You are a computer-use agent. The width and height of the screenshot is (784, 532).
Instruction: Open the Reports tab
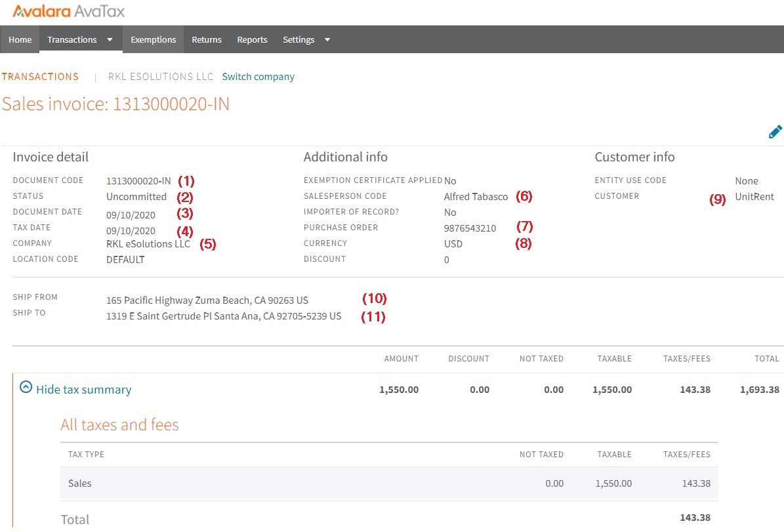click(x=252, y=39)
